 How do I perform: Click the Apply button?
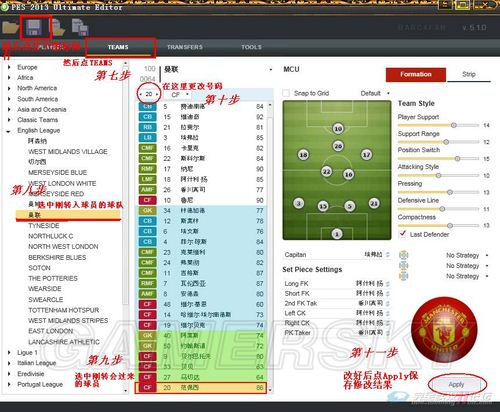(456, 385)
